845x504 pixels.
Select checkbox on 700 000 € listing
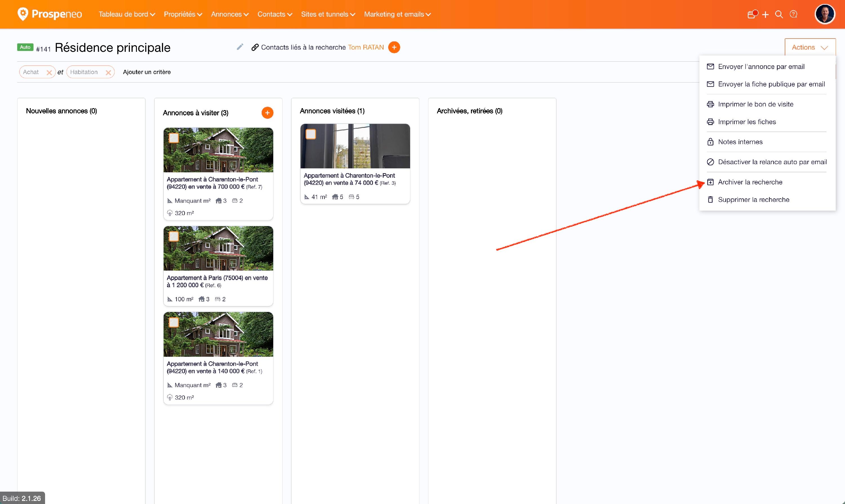174,138
